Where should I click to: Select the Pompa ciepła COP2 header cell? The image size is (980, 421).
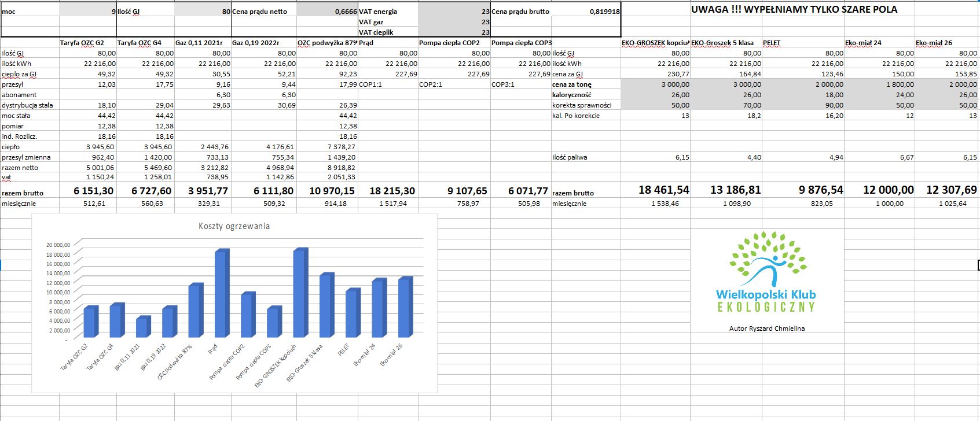[454, 42]
